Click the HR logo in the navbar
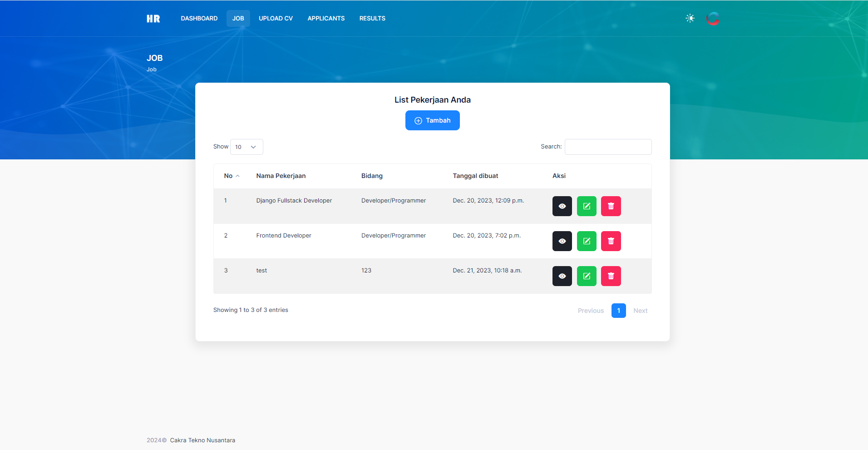This screenshot has width=868, height=450. pyautogui.click(x=153, y=18)
